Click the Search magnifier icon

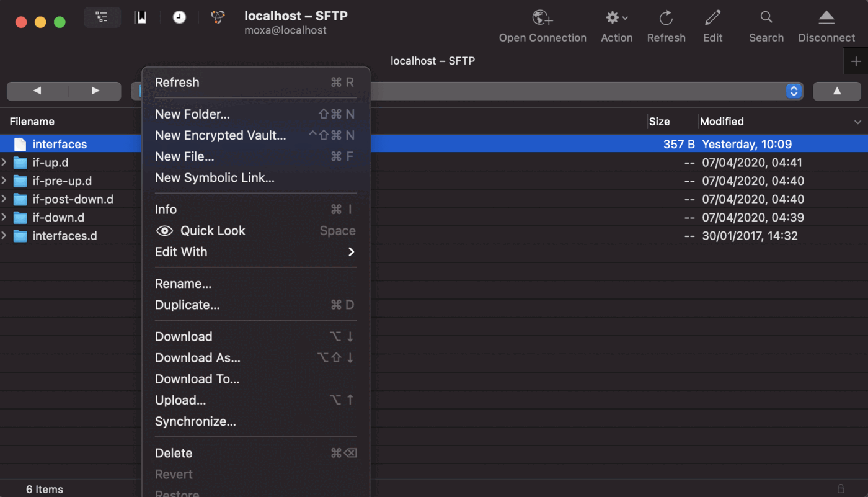coord(766,18)
